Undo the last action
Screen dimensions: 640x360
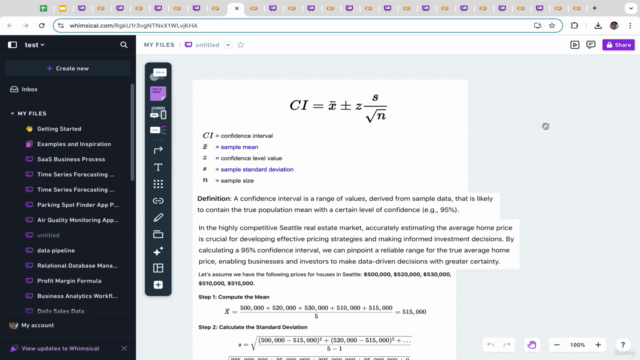(490, 345)
